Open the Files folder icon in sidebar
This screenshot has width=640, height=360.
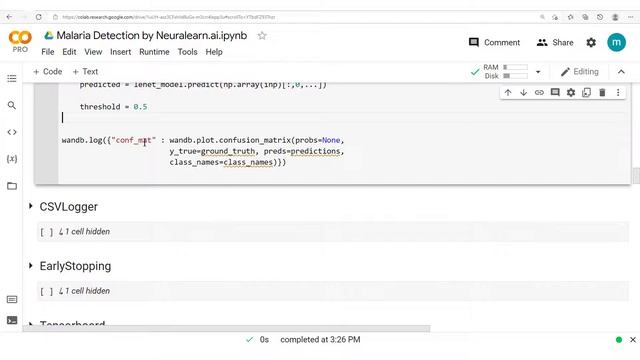(12, 186)
